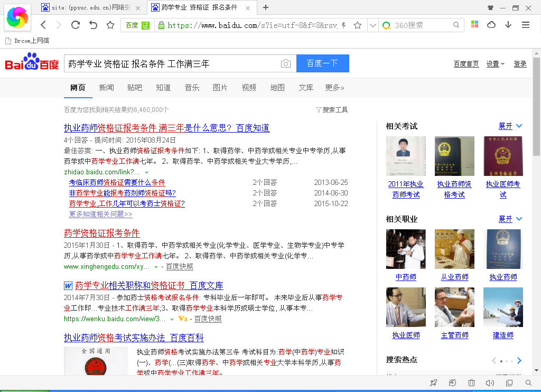The width and height of the screenshot is (541, 392).
Task: Open the browser hamburger menu
Action: point(526,25)
